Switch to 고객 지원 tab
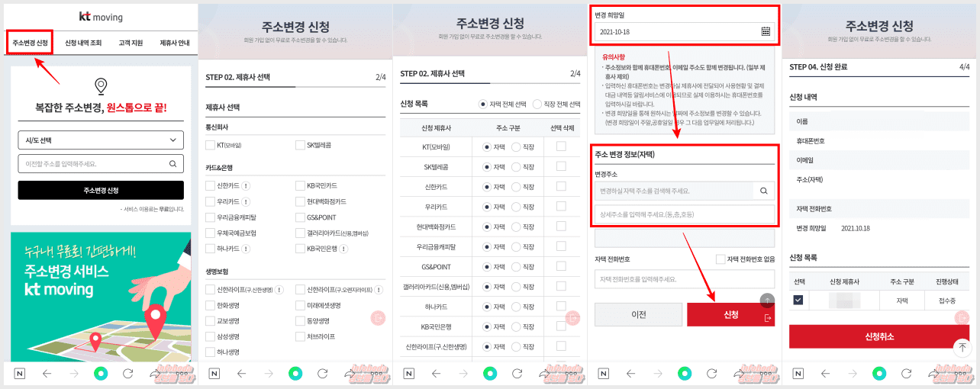Image resolution: width=980 pixels, height=389 pixels. click(131, 43)
